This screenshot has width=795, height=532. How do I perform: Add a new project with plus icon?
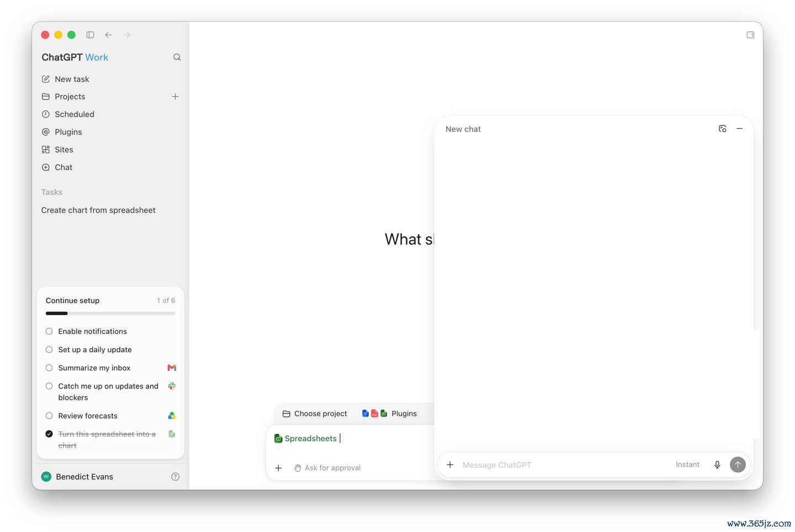tap(175, 97)
